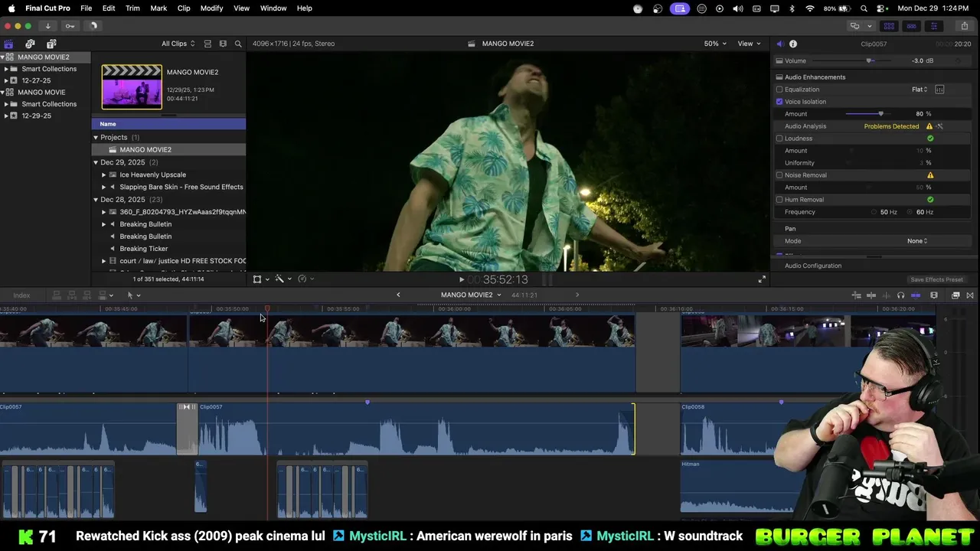The width and height of the screenshot is (980, 551).
Task: Open the timeline Index panel
Action: [x=21, y=295]
